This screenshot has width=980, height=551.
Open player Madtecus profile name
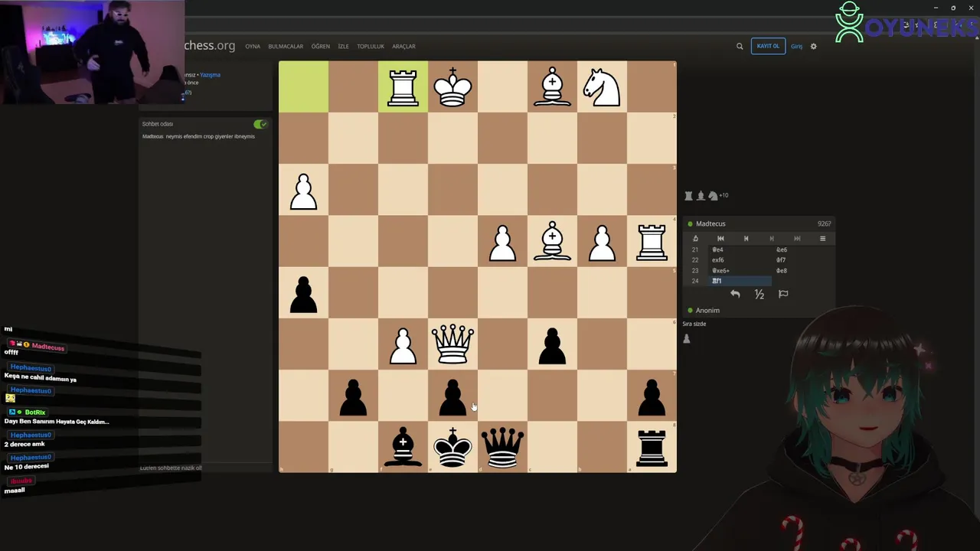point(710,223)
